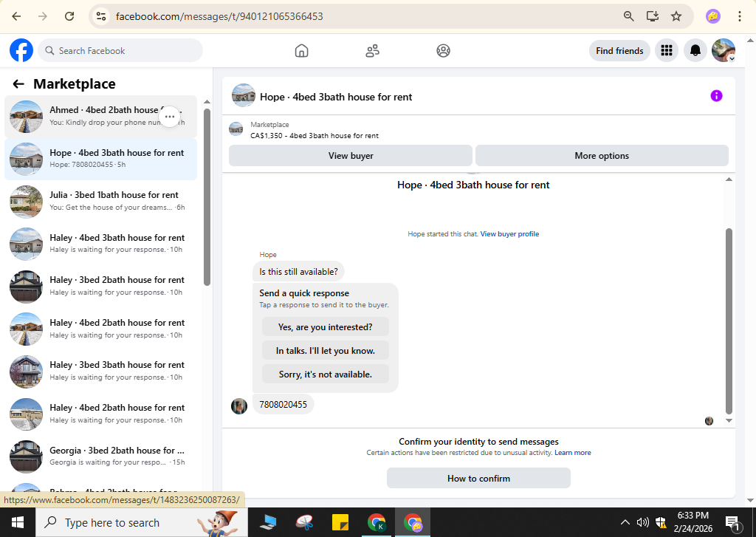
Task: Show hidden system tray icons
Action: pos(625,522)
